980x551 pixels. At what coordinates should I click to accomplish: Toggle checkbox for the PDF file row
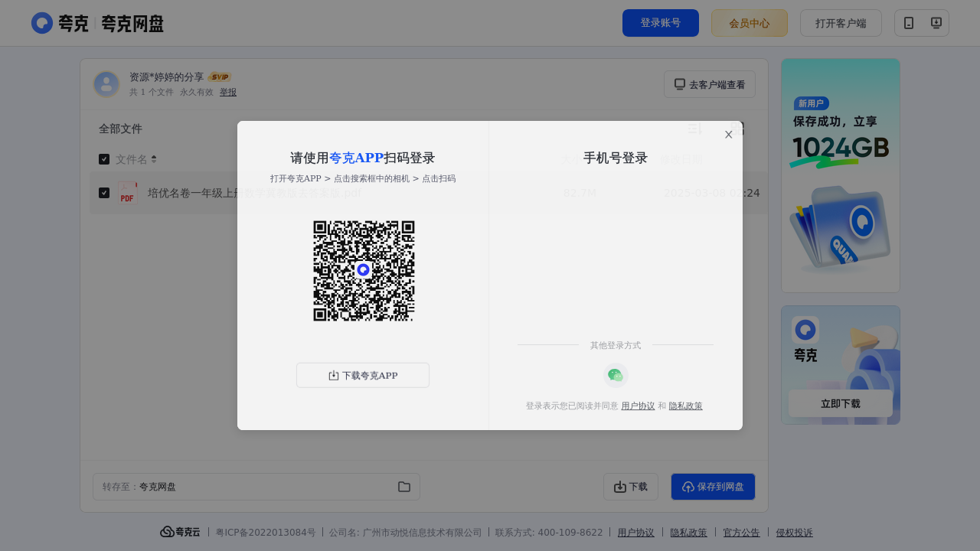(104, 193)
